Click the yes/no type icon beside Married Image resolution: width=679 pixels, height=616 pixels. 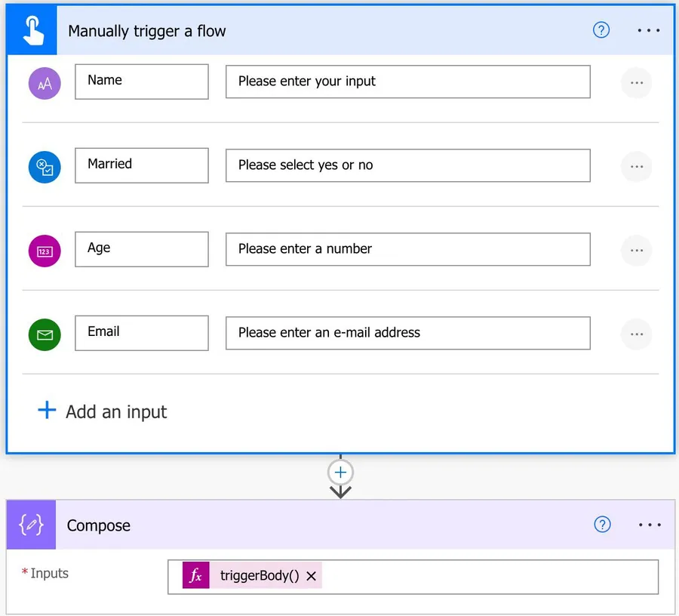click(x=45, y=167)
